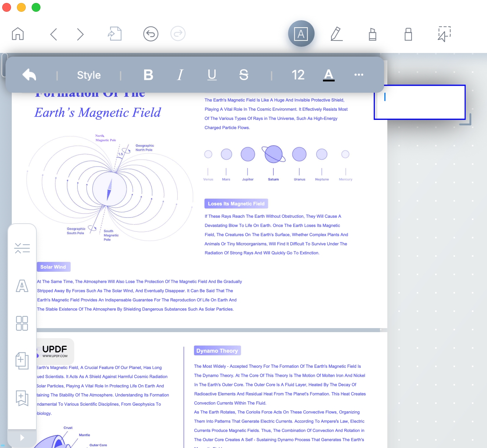Click the 'Mantle' diagram label

point(85,435)
